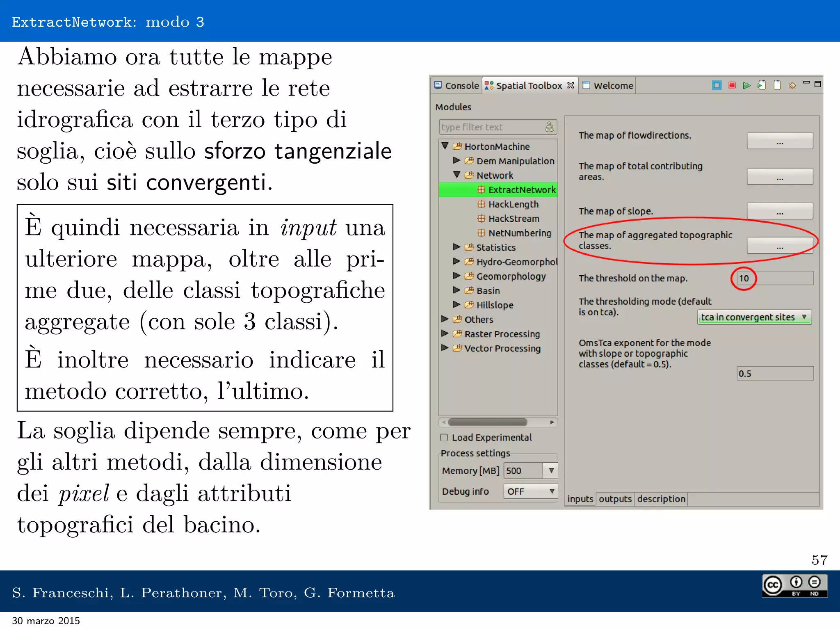840x630 pixels.
Task: Click the Console tab icon
Action: 438,85
